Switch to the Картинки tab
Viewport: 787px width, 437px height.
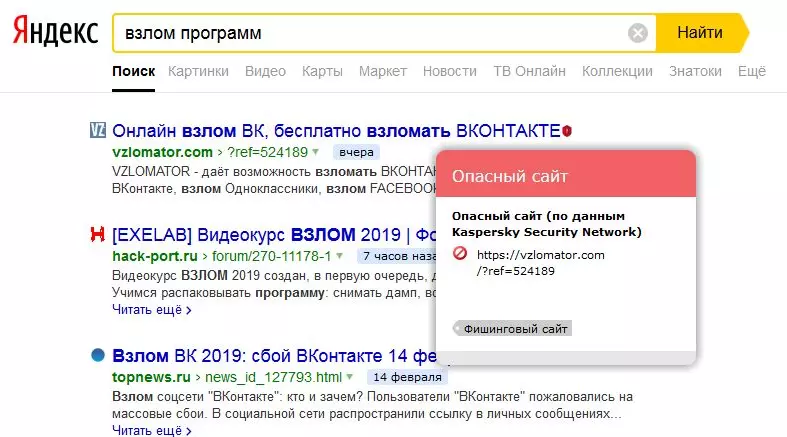point(199,71)
